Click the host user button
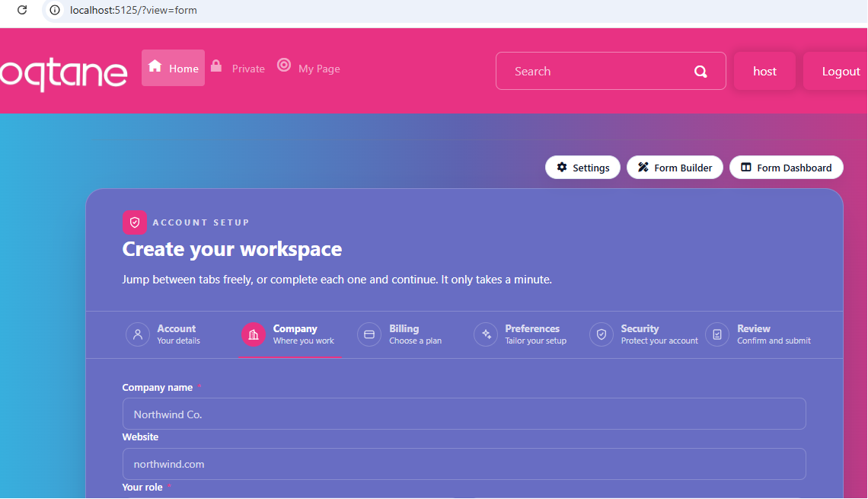Screen dimensions: 868x499 764,71
